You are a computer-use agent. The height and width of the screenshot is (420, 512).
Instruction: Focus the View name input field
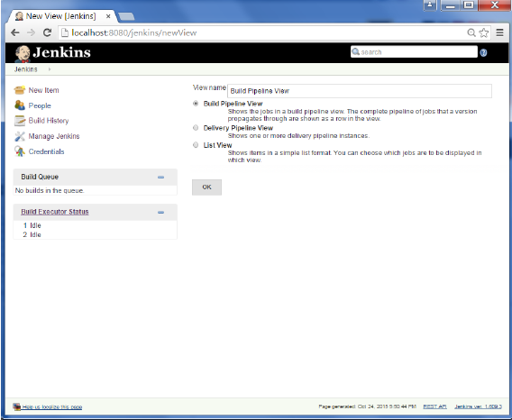point(360,91)
